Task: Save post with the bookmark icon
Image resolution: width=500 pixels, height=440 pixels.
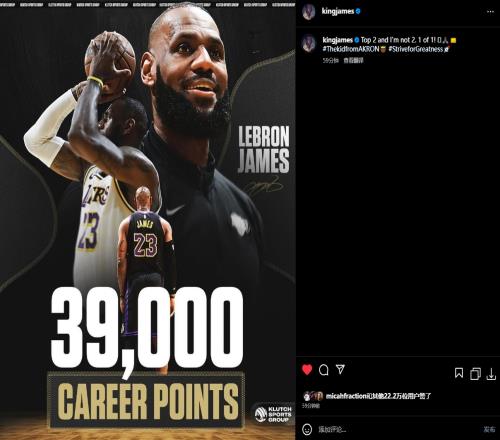Action: (x=459, y=373)
